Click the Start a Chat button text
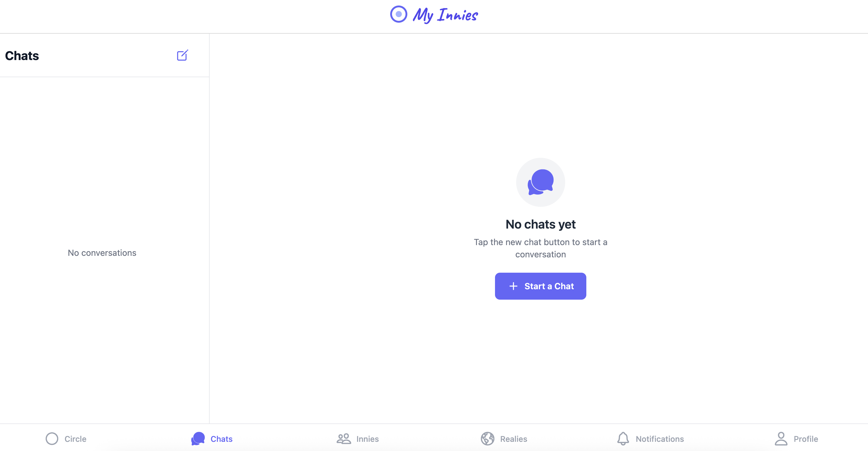The width and height of the screenshot is (868, 451). 549,286
